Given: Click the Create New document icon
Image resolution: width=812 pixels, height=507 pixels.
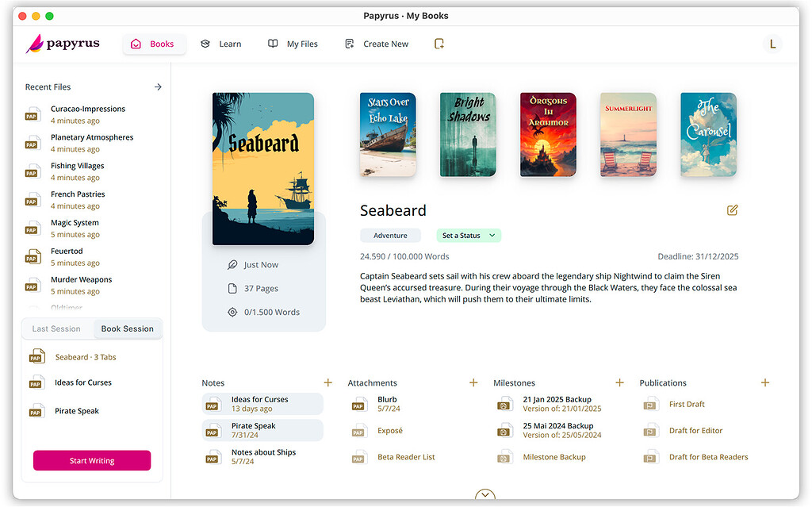Looking at the screenshot, I should pos(349,44).
